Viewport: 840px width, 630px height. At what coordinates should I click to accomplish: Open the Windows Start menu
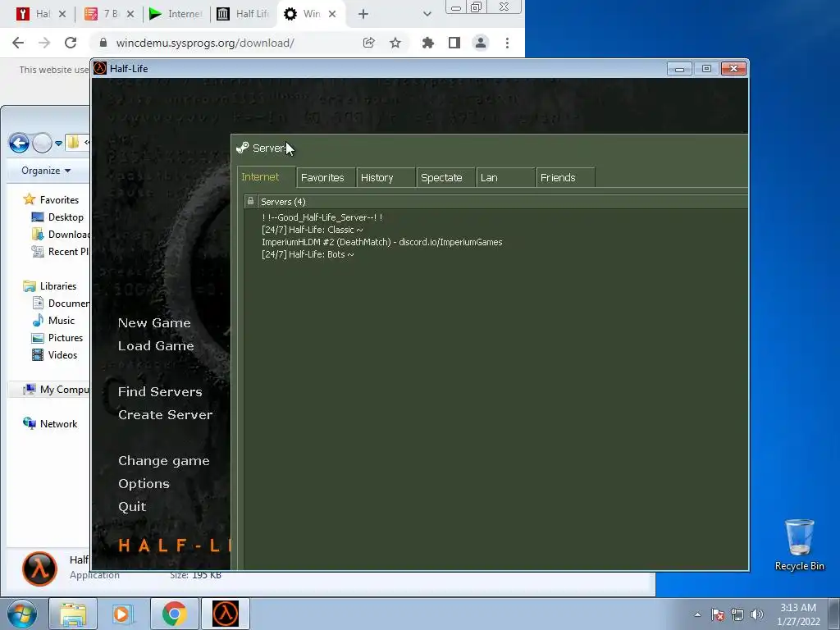click(21, 614)
